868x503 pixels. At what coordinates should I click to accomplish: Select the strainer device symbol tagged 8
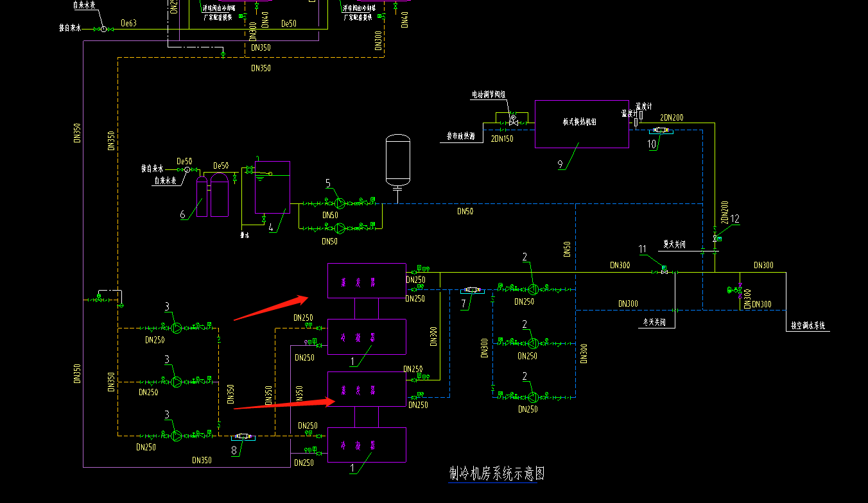(243, 437)
